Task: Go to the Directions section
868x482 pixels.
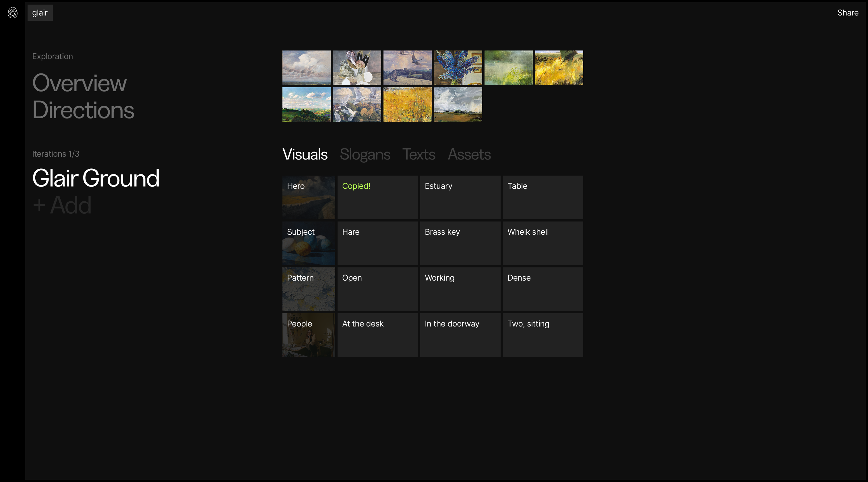Action: pos(83,110)
